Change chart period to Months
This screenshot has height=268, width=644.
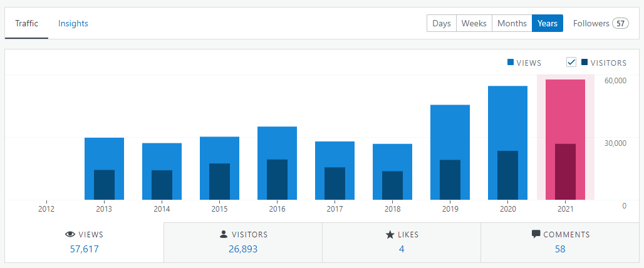512,23
